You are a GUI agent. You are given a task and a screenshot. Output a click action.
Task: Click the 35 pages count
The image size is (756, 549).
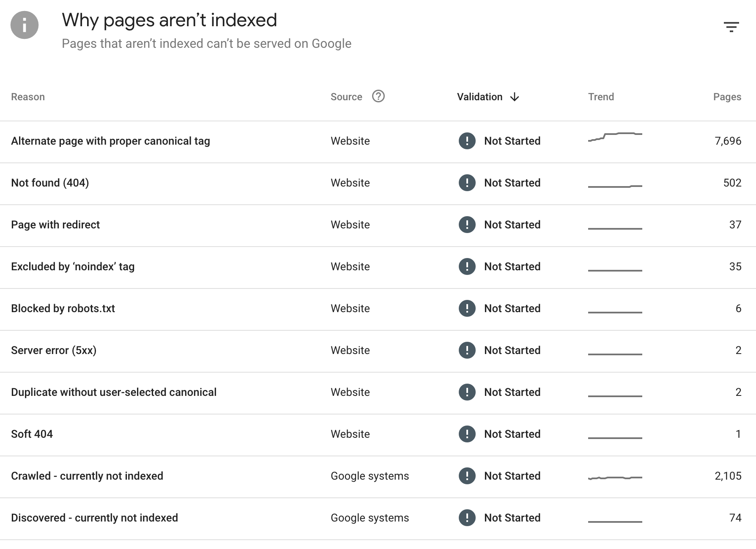[735, 266]
